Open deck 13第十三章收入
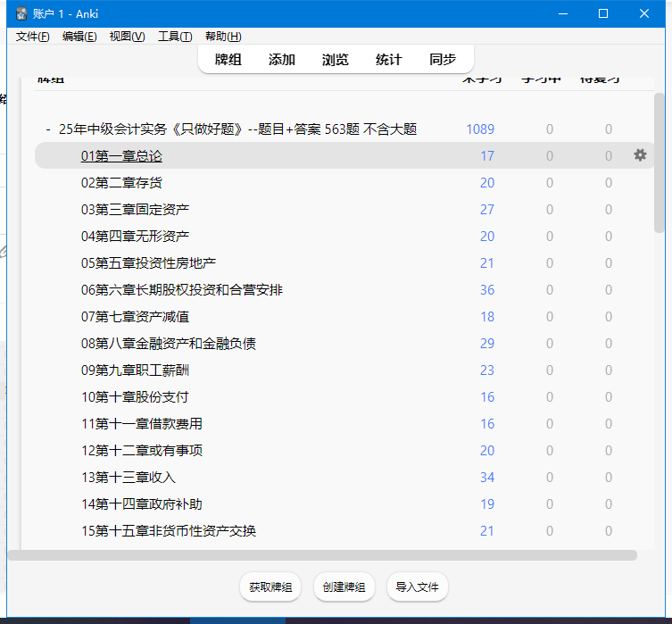672x624 pixels. click(x=129, y=478)
